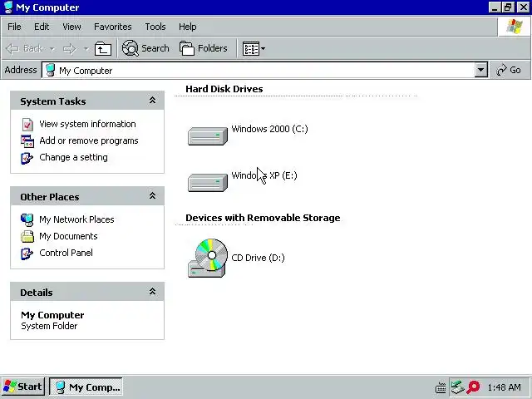Select the CD Drive (D:) disc icon
Image resolution: width=532 pixels, height=399 pixels.
point(208,258)
